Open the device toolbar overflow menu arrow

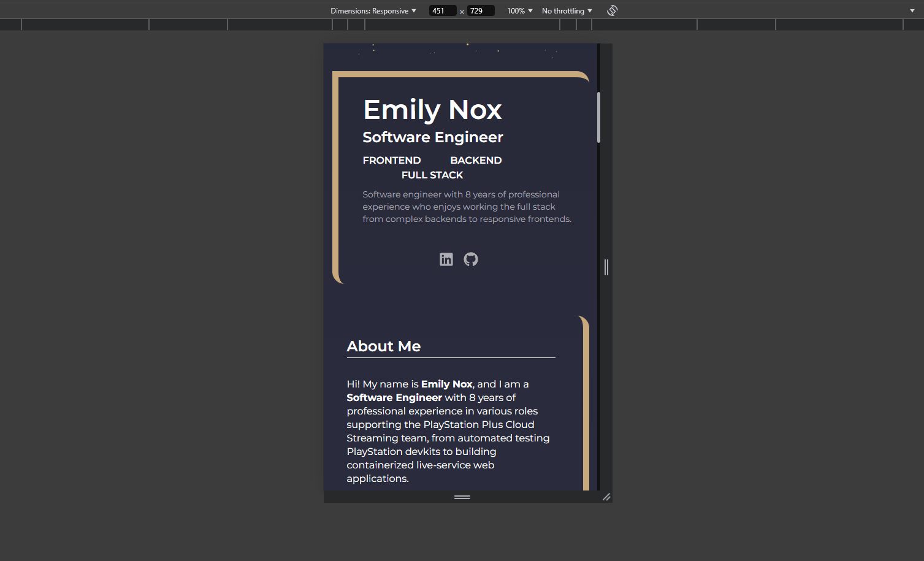[912, 10]
